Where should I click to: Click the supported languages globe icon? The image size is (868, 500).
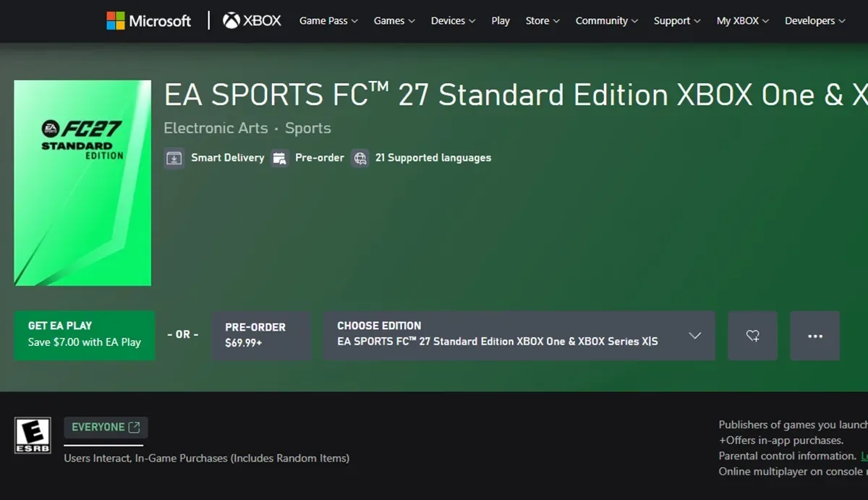click(359, 158)
